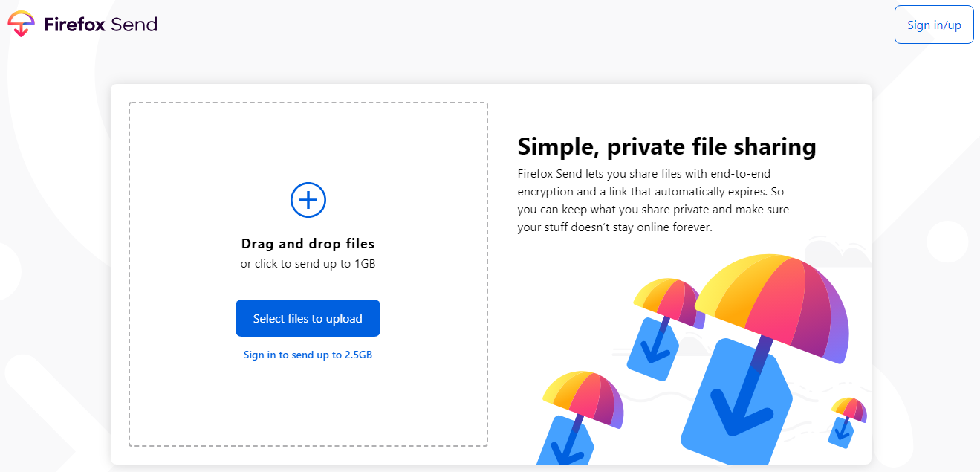
Task: Follow Sign in to send up to 2.5GB link
Action: 308,355
